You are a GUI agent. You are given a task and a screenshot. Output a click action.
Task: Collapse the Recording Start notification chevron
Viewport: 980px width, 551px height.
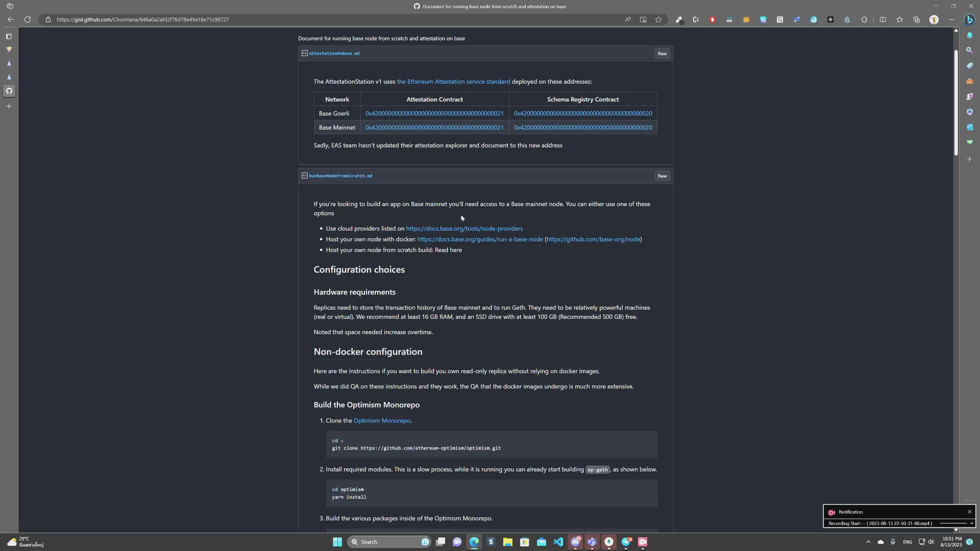pyautogui.click(x=971, y=523)
